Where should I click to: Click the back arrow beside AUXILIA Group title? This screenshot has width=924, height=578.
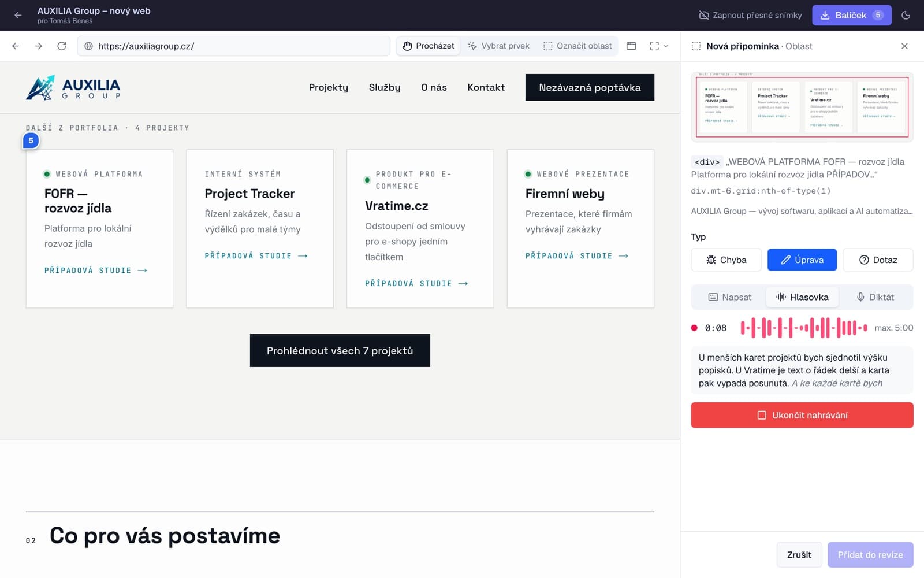tap(18, 16)
